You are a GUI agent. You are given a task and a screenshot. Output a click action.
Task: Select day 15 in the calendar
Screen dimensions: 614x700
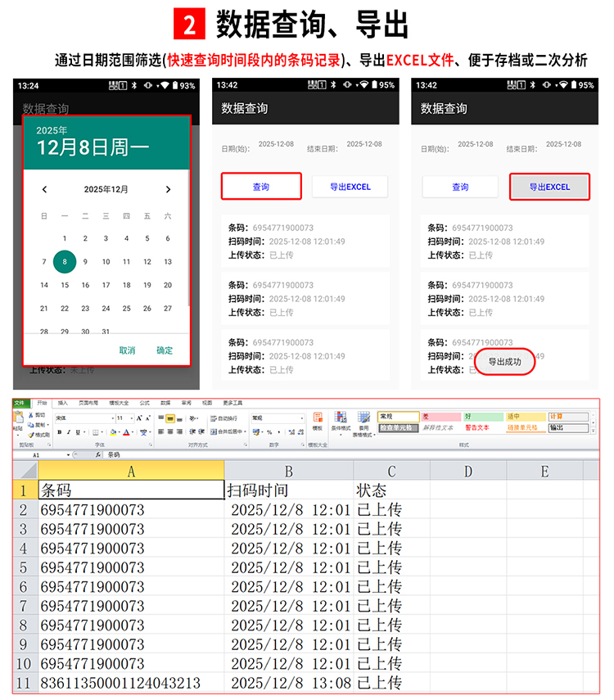[x=65, y=285]
